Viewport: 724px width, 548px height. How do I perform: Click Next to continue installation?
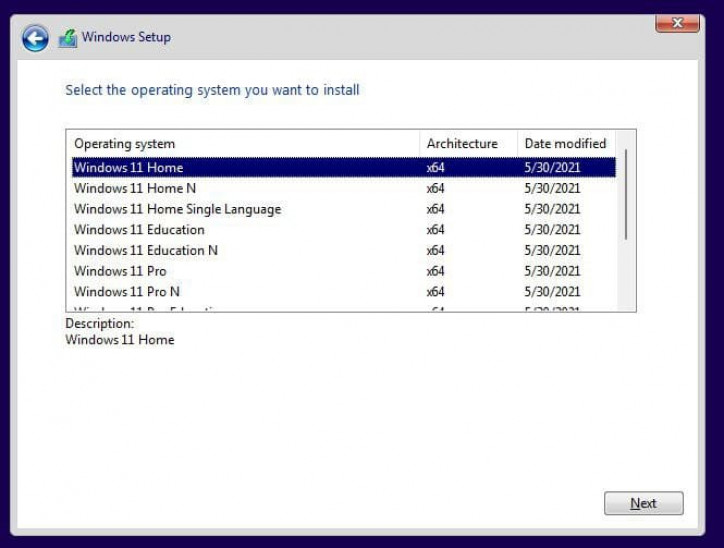pyautogui.click(x=644, y=503)
